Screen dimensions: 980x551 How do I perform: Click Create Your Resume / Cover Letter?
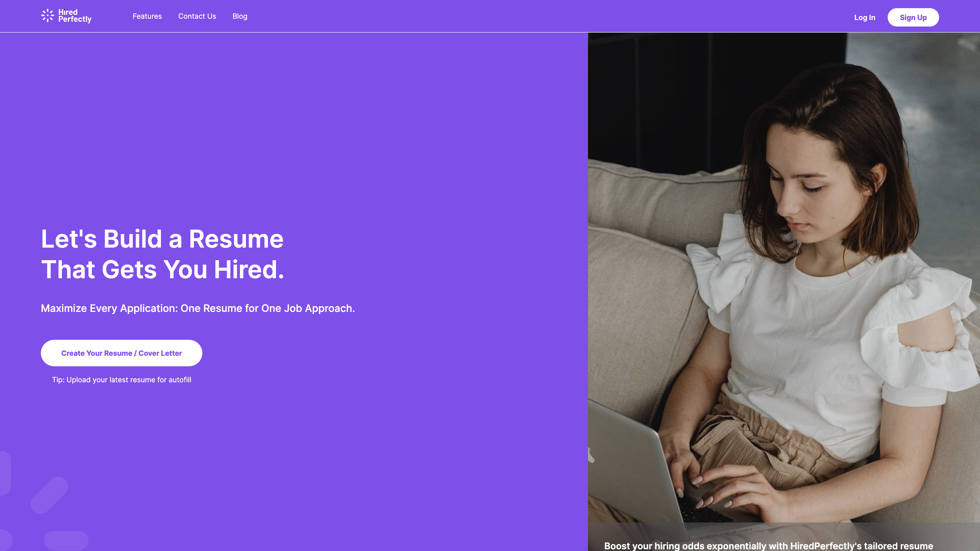121,353
